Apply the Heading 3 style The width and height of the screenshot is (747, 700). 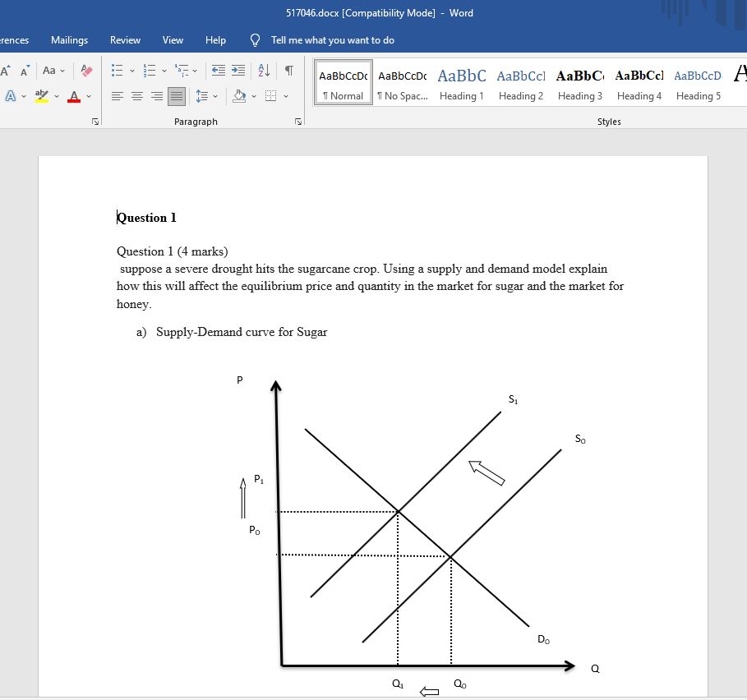tap(580, 83)
